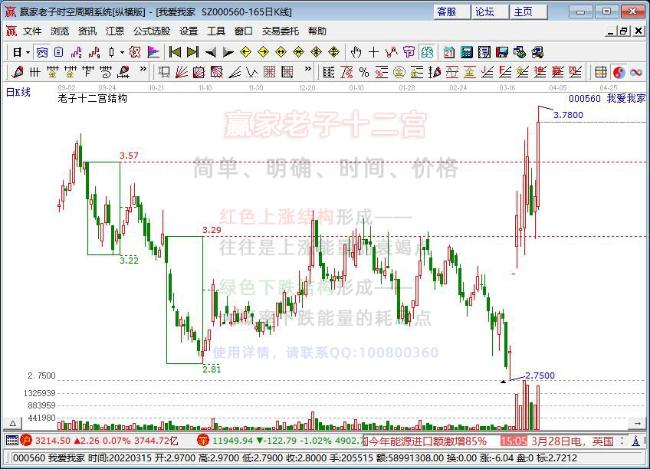Click the 2.81 structure price label
The width and height of the screenshot is (650, 469).
pos(211,369)
